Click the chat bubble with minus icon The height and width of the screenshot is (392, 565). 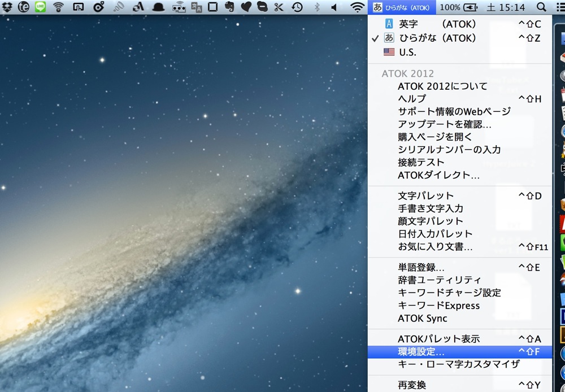[x=263, y=7]
